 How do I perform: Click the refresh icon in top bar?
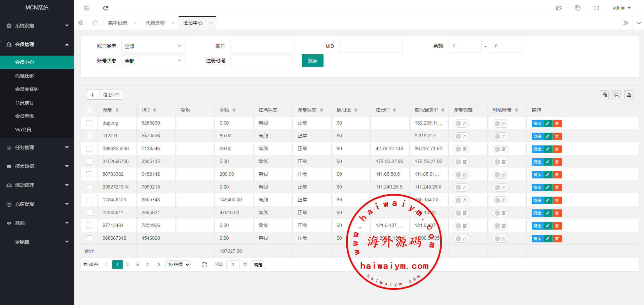point(106,8)
